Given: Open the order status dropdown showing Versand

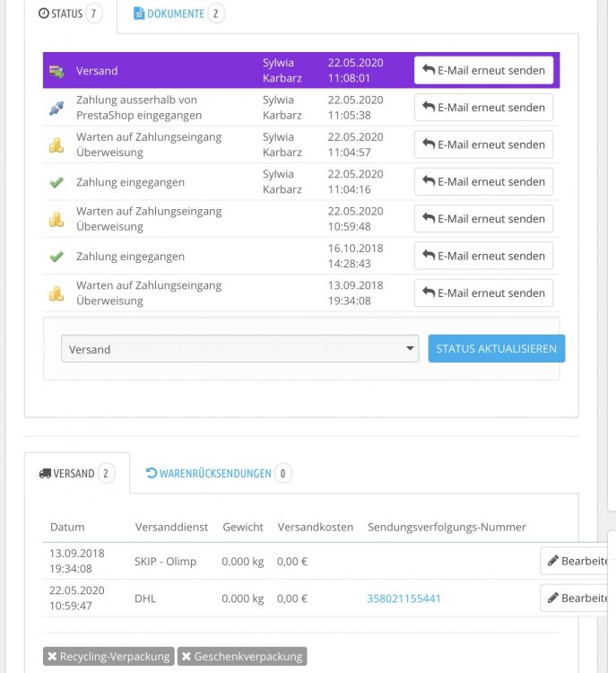Looking at the screenshot, I should tap(239, 349).
